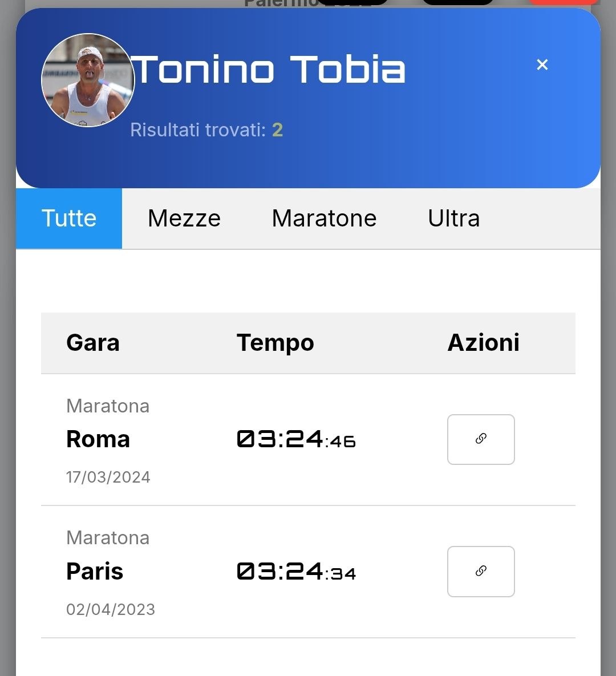
Task: Show the Maratone tab results
Action: (x=324, y=218)
